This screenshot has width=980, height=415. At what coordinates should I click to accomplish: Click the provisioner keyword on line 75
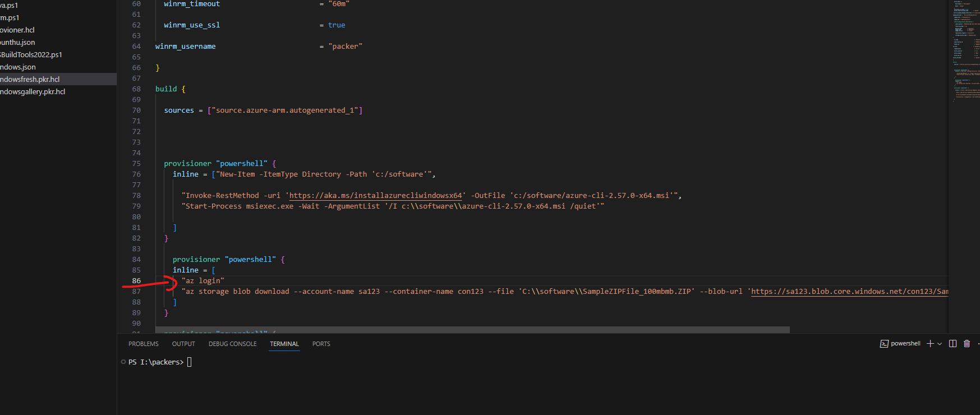point(188,164)
